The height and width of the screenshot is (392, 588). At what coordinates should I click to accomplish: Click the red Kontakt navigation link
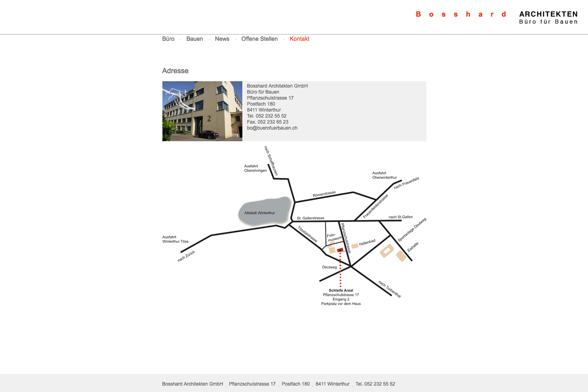click(299, 39)
